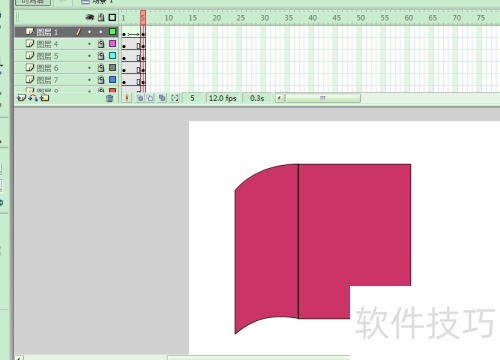Toggle visibility dot of 图层 7

(x=89, y=80)
